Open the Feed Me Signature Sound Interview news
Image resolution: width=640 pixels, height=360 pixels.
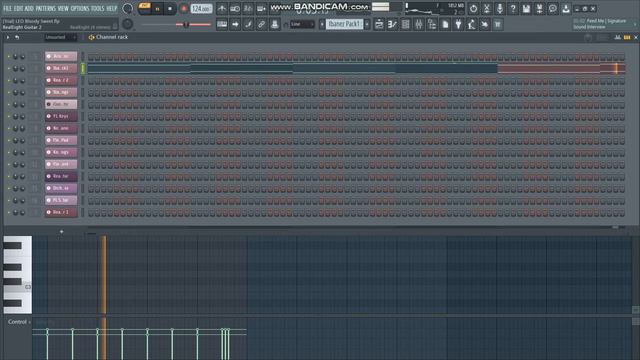(600, 24)
